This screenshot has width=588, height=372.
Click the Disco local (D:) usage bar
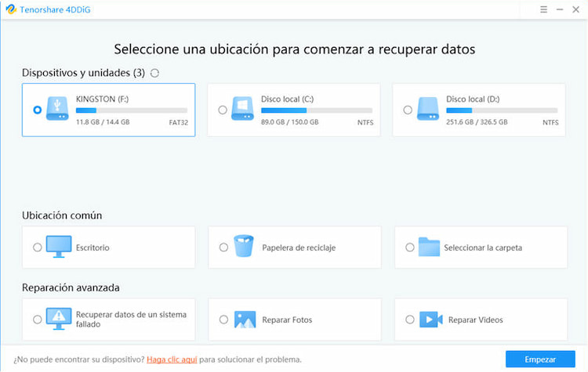[x=502, y=110]
